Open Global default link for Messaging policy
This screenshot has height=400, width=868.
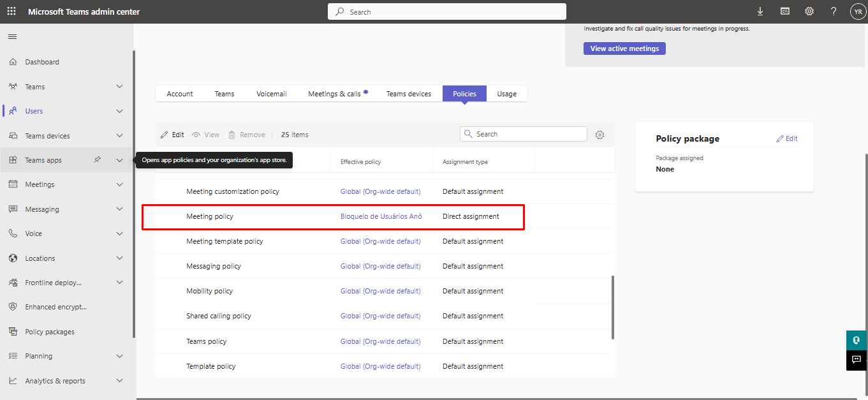coord(381,266)
